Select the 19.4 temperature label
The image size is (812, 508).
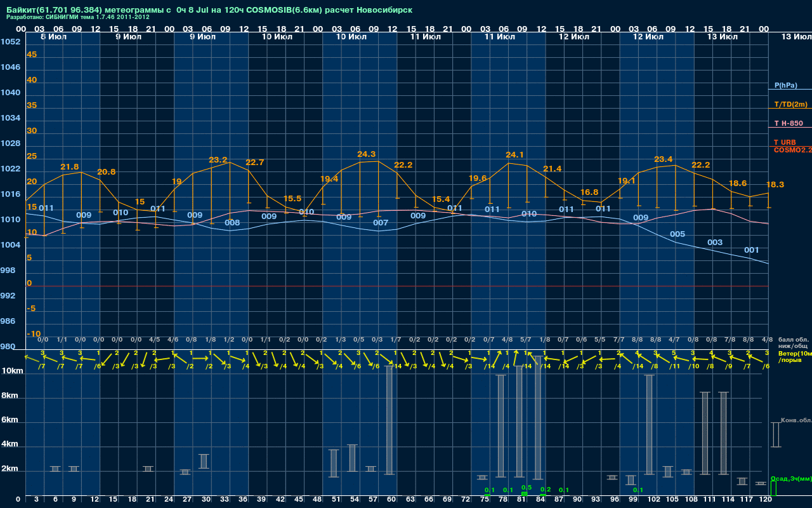pyautogui.click(x=329, y=179)
